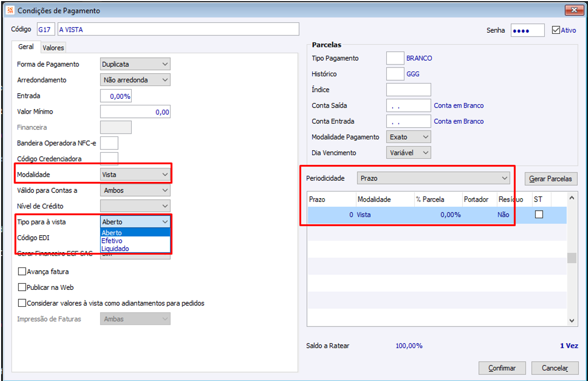Switch to the Valores tab

(x=53, y=47)
